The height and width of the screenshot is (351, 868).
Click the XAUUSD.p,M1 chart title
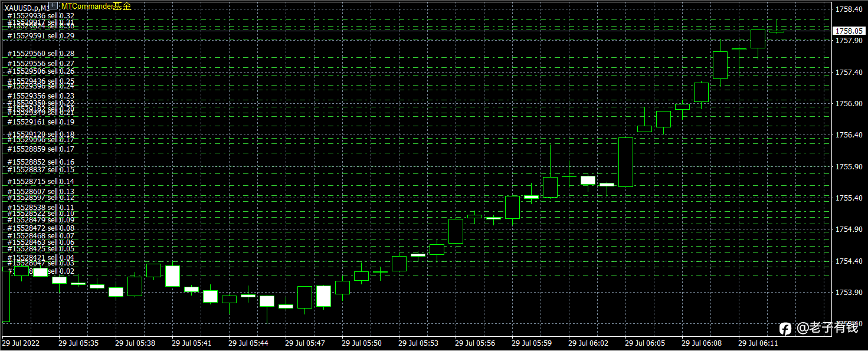[27, 7]
